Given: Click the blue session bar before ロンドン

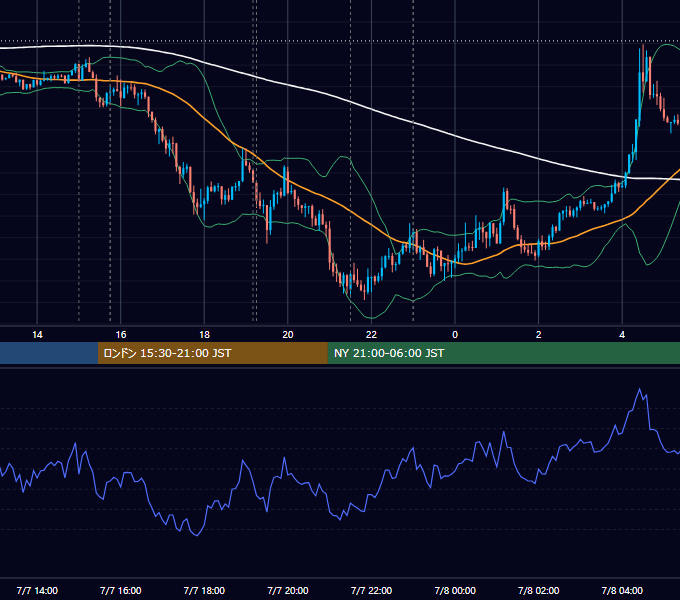Looking at the screenshot, I should [49, 353].
